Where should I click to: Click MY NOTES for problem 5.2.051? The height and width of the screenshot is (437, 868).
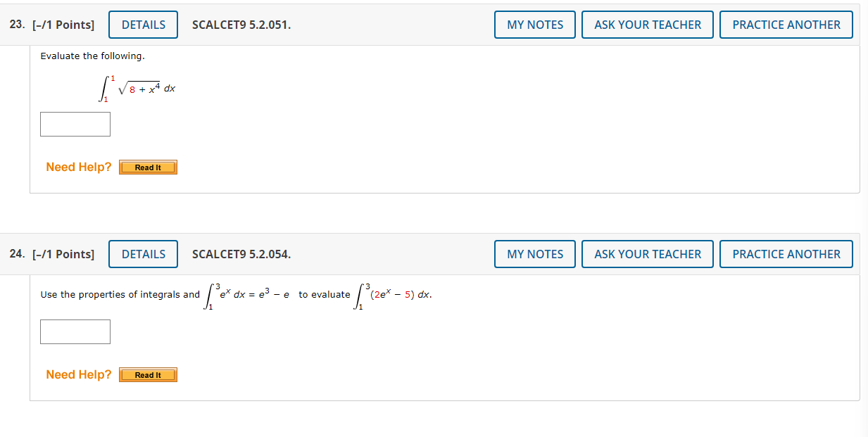[x=534, y=24]
